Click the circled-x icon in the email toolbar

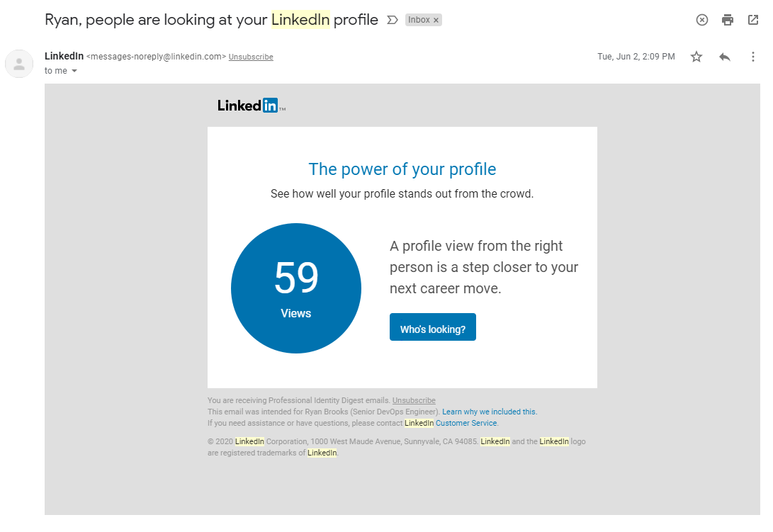tap(701, 20)
